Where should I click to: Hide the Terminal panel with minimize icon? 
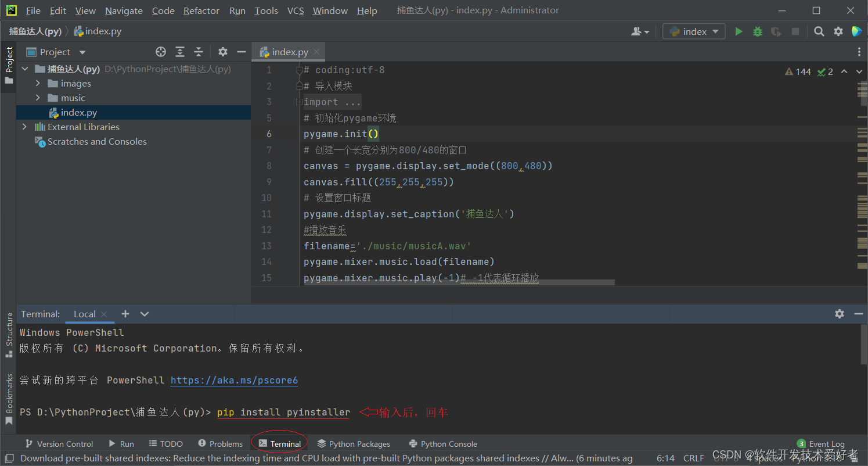click(859, 314)
